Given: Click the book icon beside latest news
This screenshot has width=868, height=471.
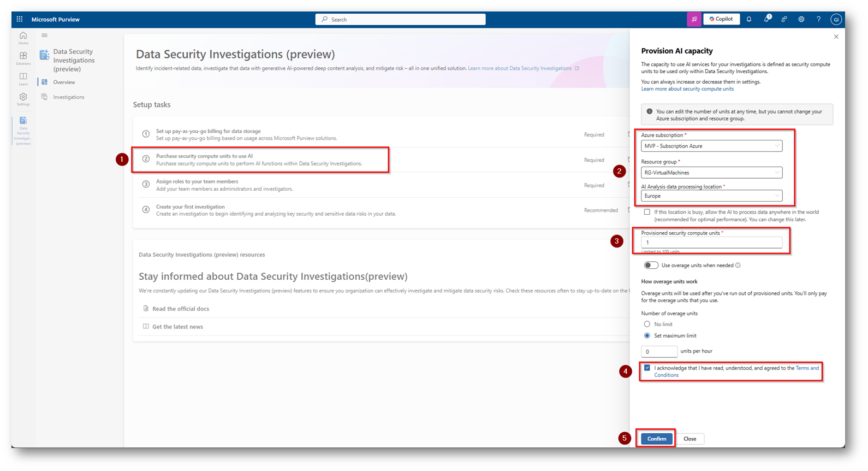Looking at the screenshot, I should [x=146, y=327].
